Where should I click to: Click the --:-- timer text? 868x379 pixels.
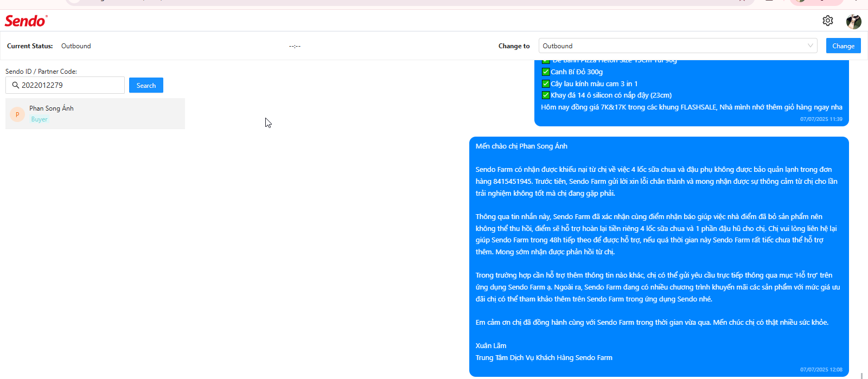point(295,46)
